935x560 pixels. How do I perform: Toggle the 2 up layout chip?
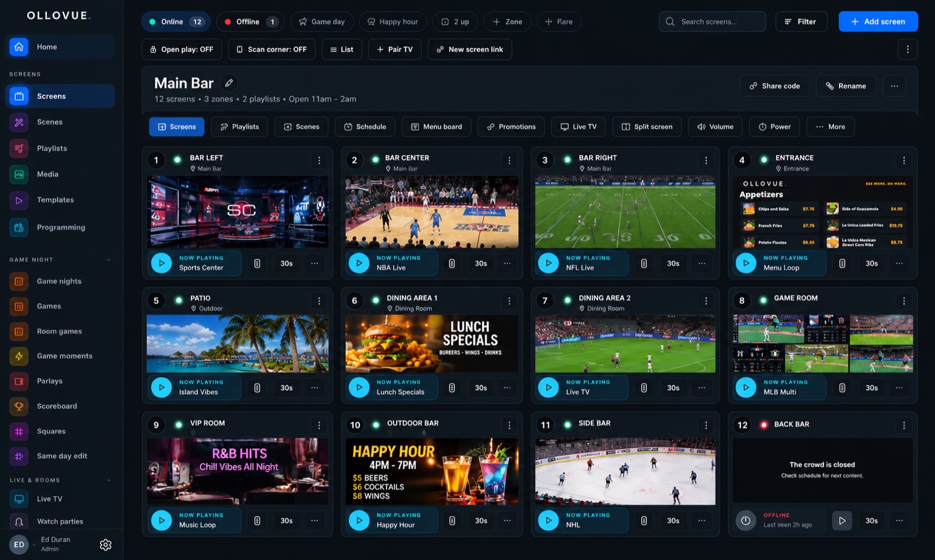[455, 22]
